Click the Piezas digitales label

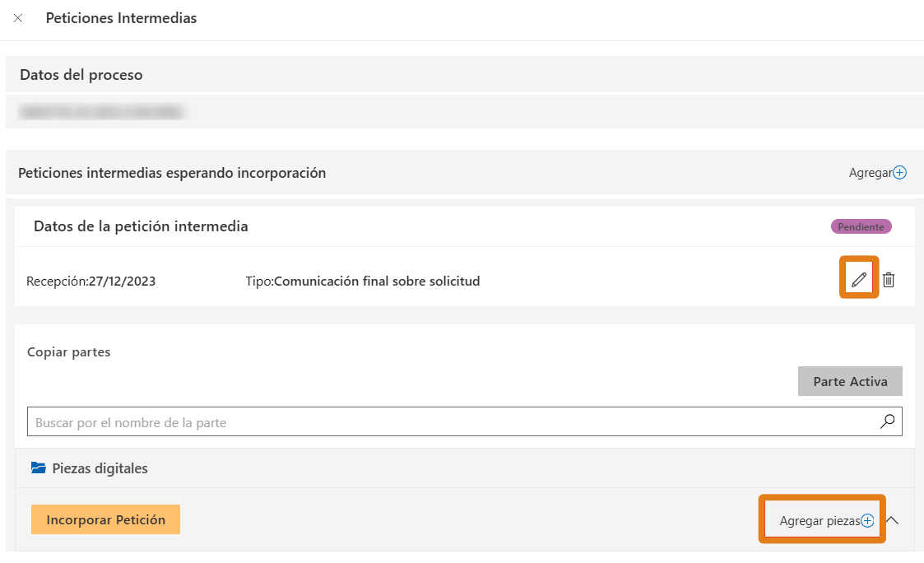pyautogui.click(x=100, y=468)
